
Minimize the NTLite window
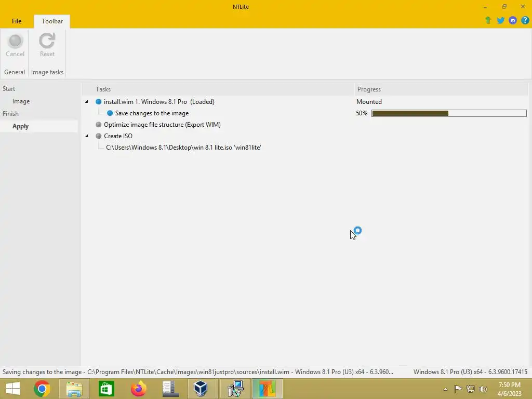point(485,7)
